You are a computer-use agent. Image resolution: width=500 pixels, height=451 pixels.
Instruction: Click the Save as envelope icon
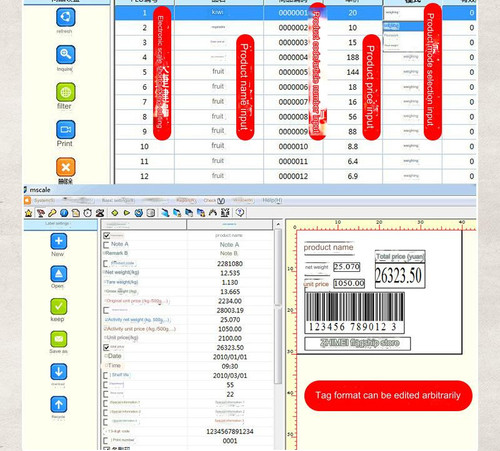pos(59,339)
